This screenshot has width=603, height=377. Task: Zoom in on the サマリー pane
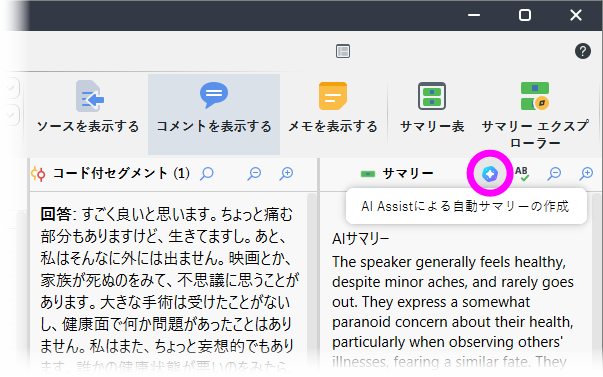point(586,173)
